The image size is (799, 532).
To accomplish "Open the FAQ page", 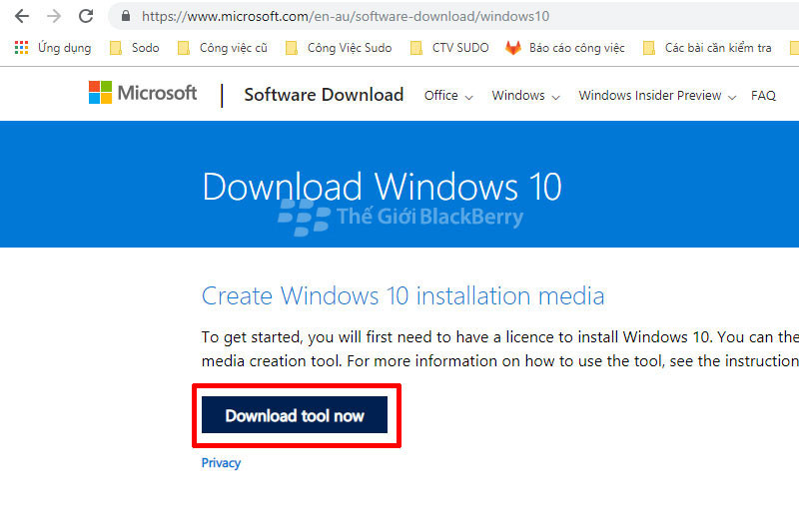I will pyautogui.click(x=763, y=96).
